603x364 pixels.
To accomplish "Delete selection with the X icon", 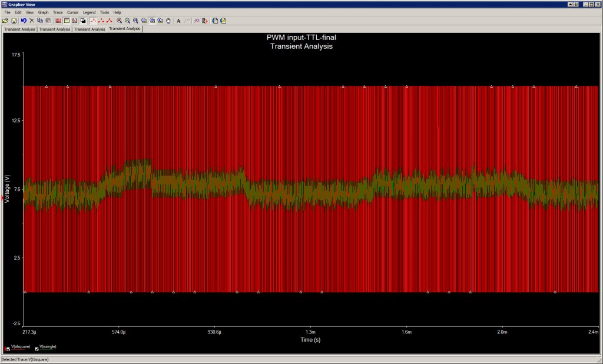I will 32,21.
